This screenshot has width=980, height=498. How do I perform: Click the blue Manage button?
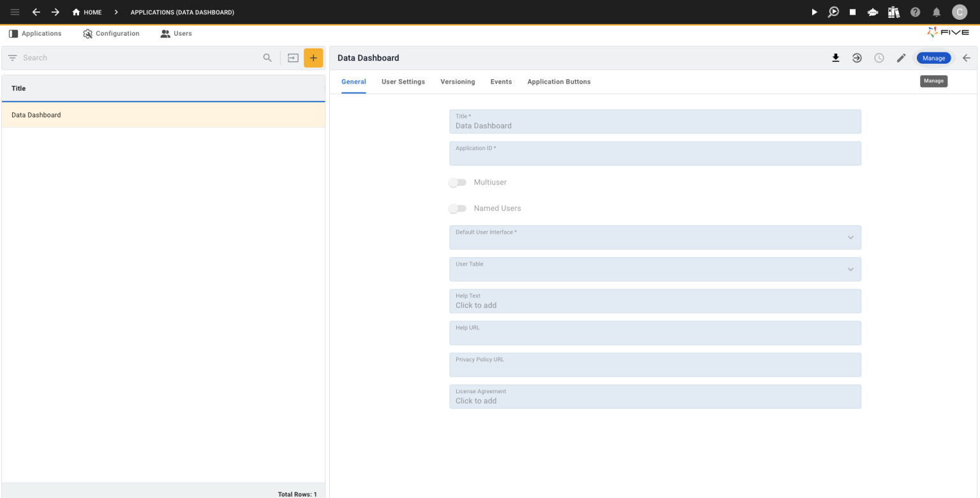(933, 57)
